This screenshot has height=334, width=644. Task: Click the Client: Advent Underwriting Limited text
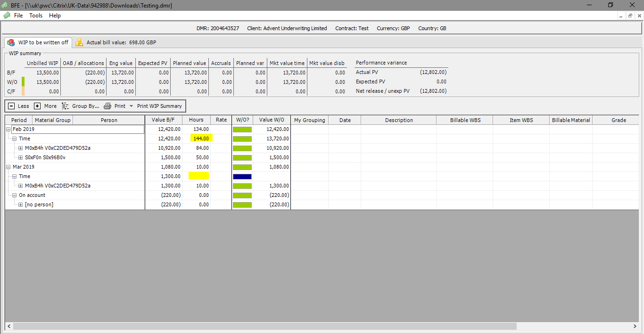pos(287,28)
